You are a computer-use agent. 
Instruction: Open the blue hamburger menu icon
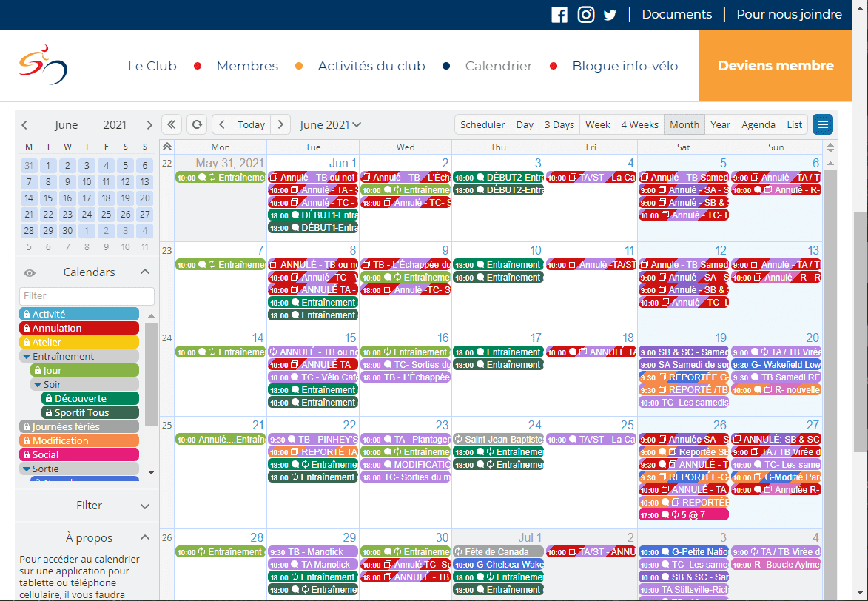coord(822,124)
